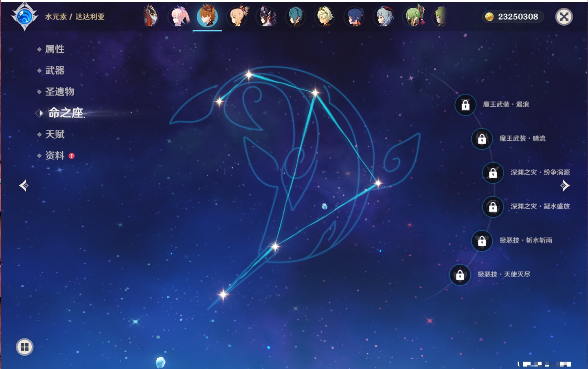Click the locked 深渊之灾·凝水盛放 constellation icon
The image size is (588, 369).
(x=493, y=207)
